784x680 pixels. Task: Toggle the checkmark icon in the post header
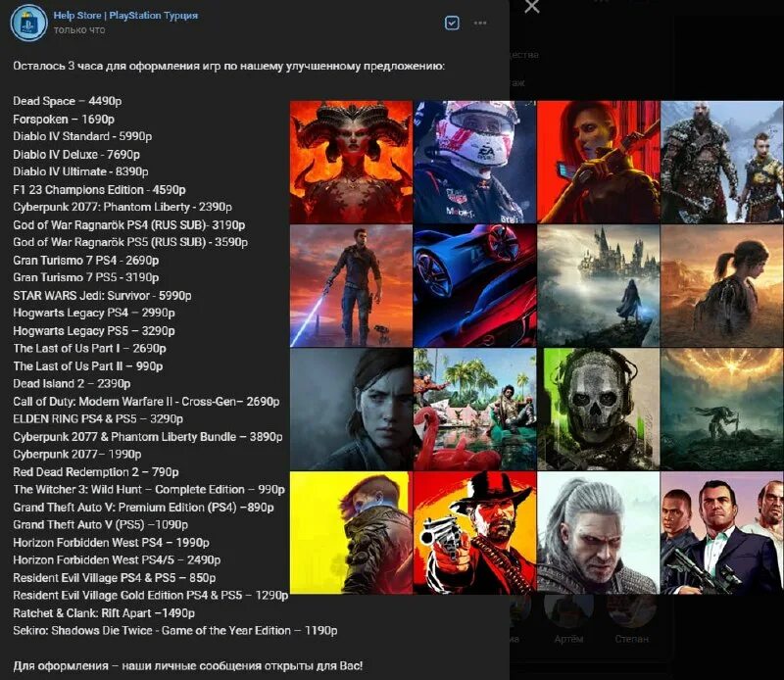pos(452,23)
